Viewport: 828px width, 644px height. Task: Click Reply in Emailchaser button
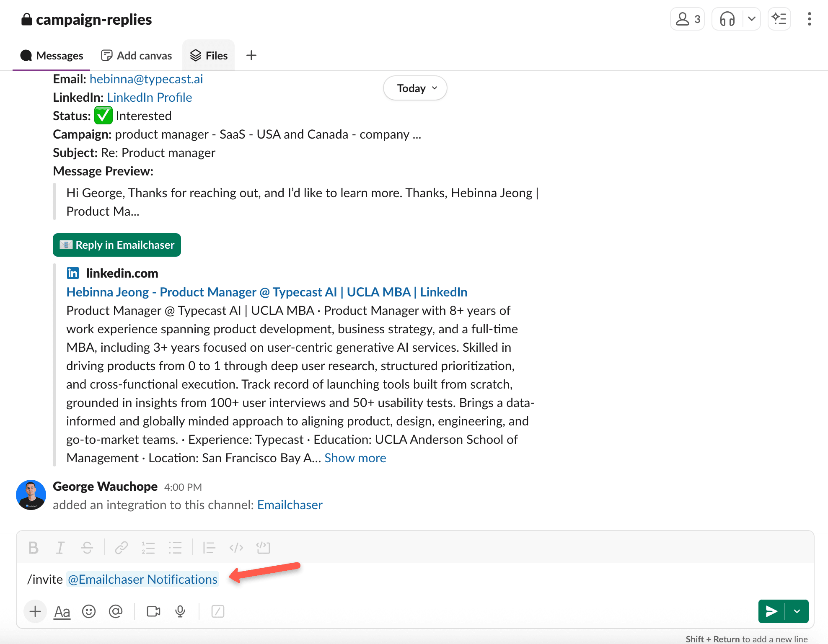(x=117, y=245)
